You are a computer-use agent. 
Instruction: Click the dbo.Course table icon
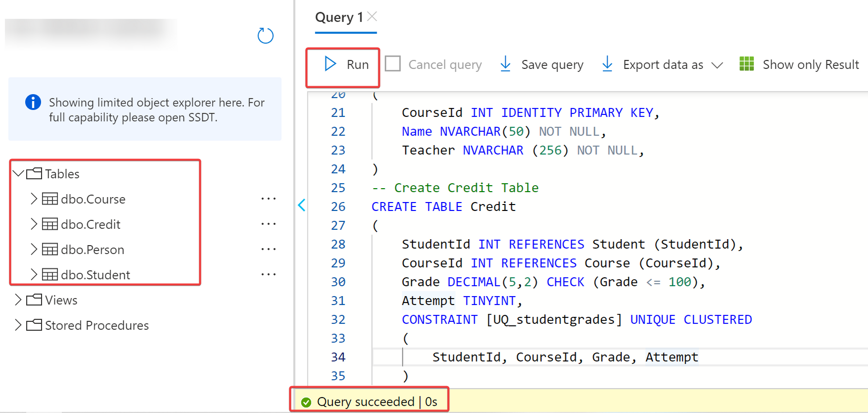point(49,199)
